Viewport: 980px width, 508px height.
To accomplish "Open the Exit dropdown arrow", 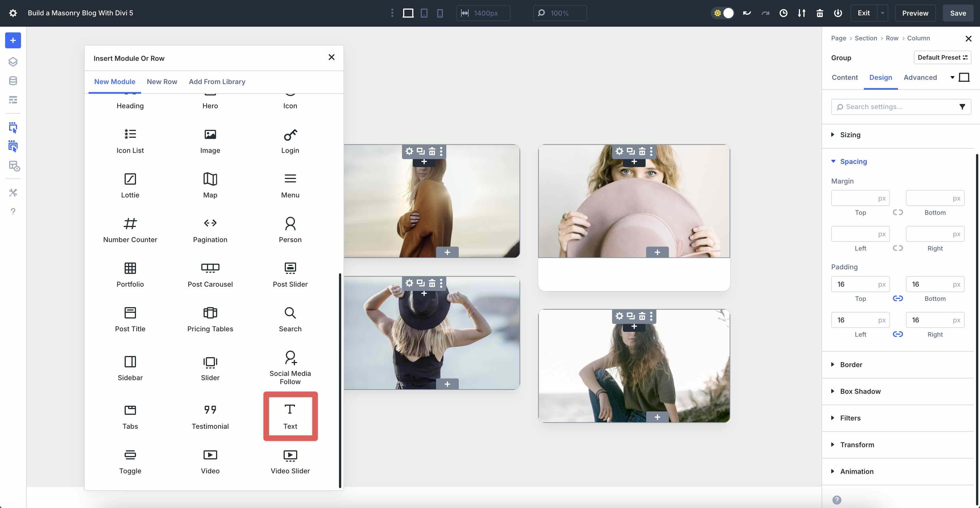I will point(883,13).
